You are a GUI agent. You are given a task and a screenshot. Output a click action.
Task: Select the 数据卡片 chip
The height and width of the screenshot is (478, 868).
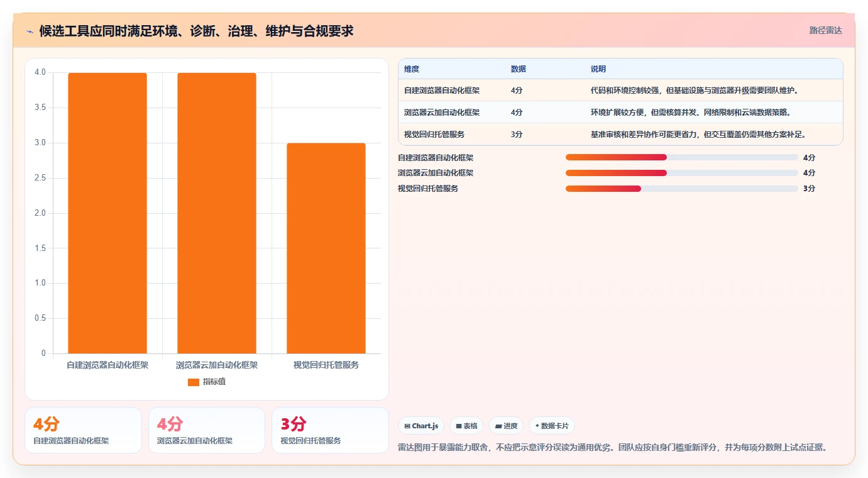tap(552, 426)
